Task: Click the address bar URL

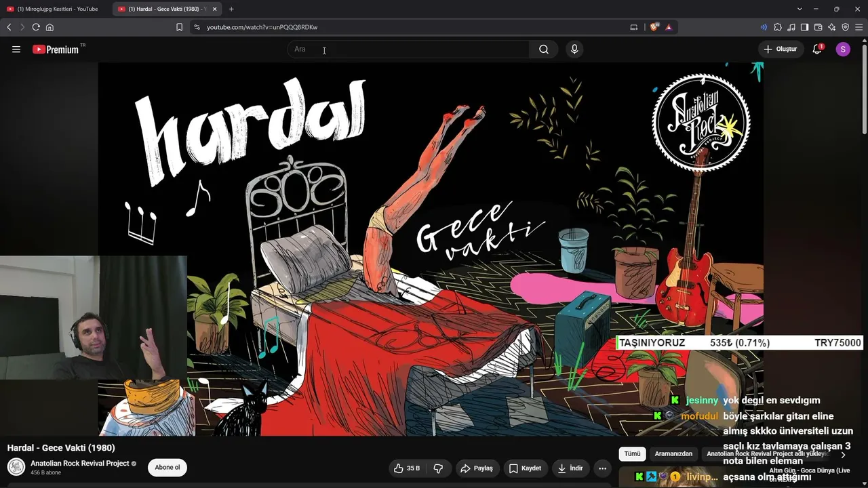Action: (262, 27)
